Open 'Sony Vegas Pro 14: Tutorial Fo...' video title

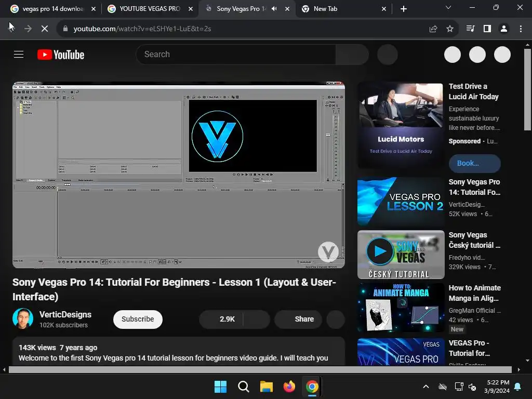click(x=474, y=187)
